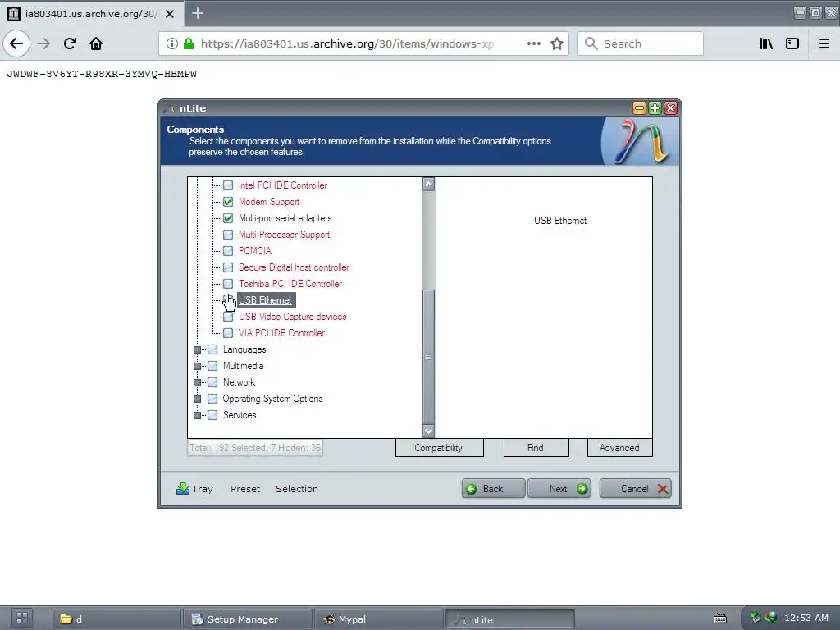Close the nLite window
The width and height of the screenshot is (840, 630).
pyautogui.click(x=670, y=108)
